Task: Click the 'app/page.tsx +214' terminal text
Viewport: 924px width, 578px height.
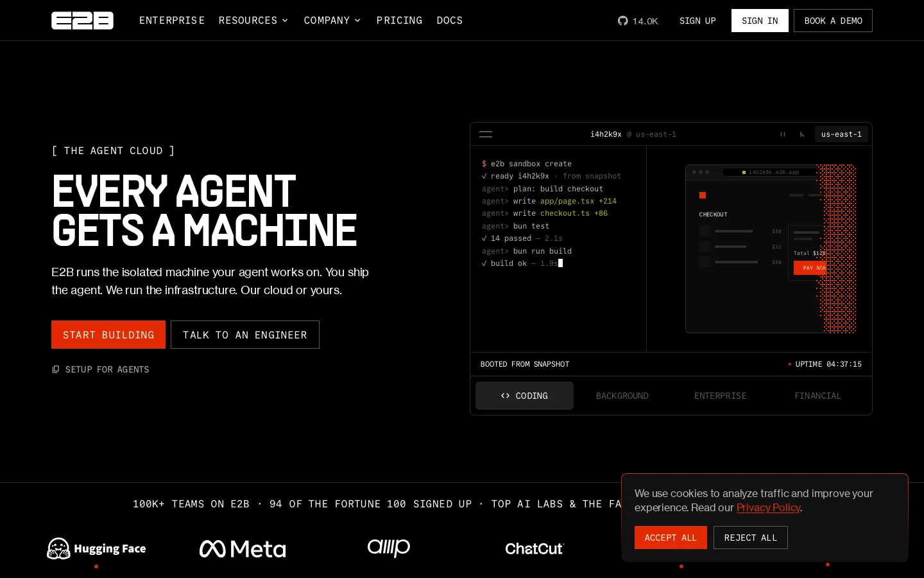Action: [578, 201]
